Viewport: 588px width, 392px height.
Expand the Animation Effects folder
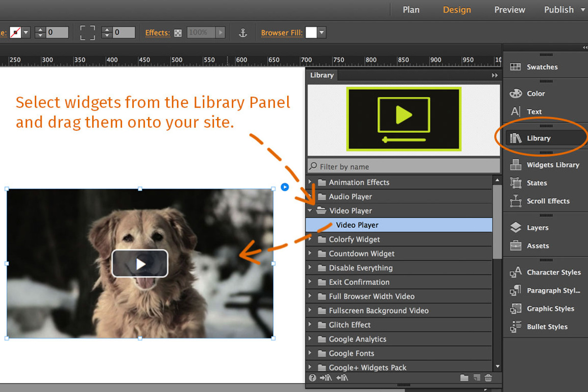click(x=310, y=182)
